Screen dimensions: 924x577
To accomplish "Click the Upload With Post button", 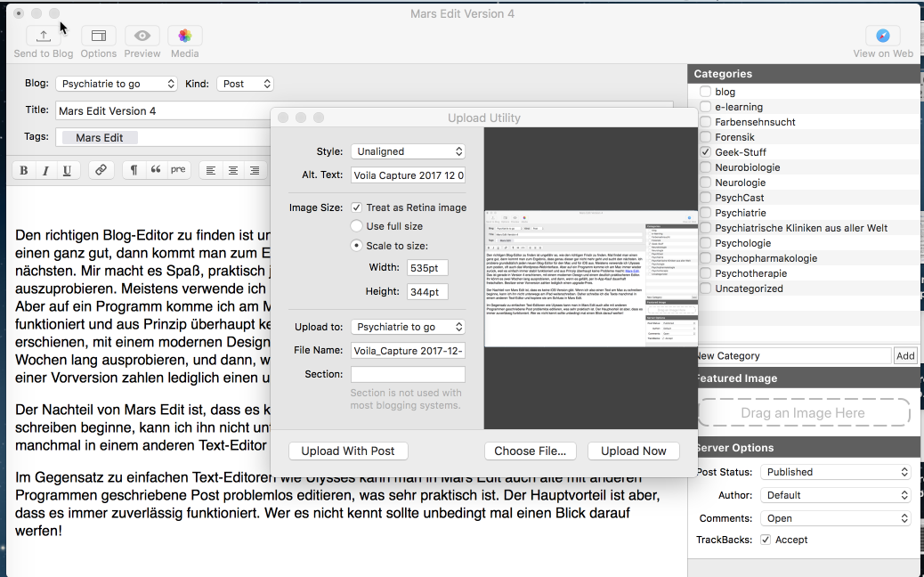I will point(348,451).
